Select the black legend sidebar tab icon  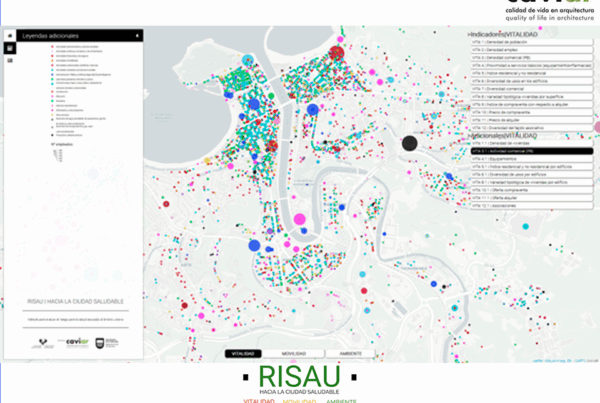[10, 48]
